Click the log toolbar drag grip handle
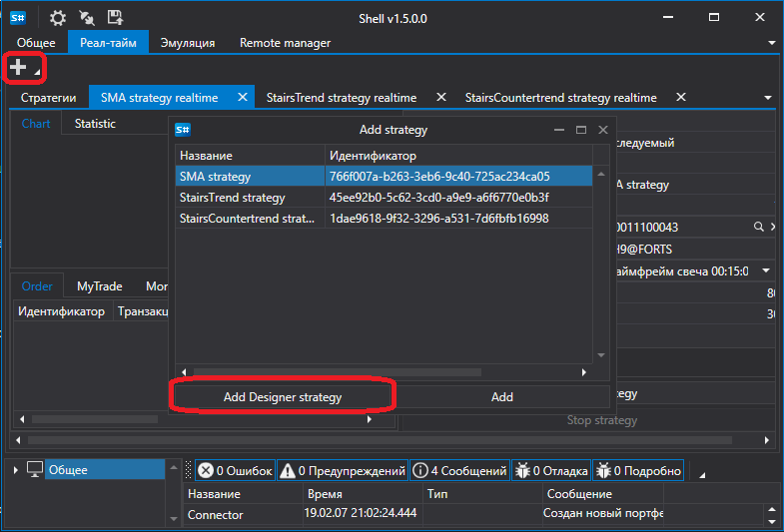 point(188,470)
